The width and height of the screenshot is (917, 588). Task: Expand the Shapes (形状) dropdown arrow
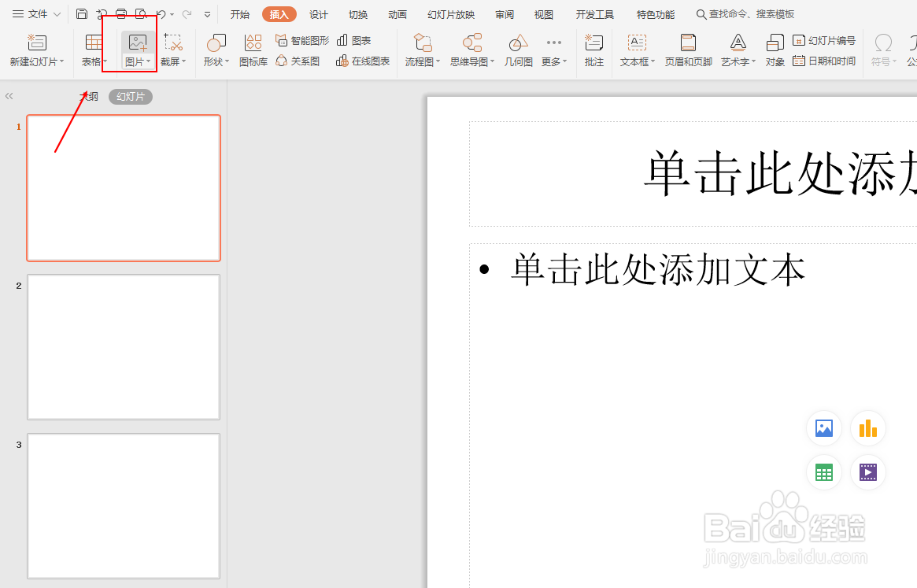227,61
